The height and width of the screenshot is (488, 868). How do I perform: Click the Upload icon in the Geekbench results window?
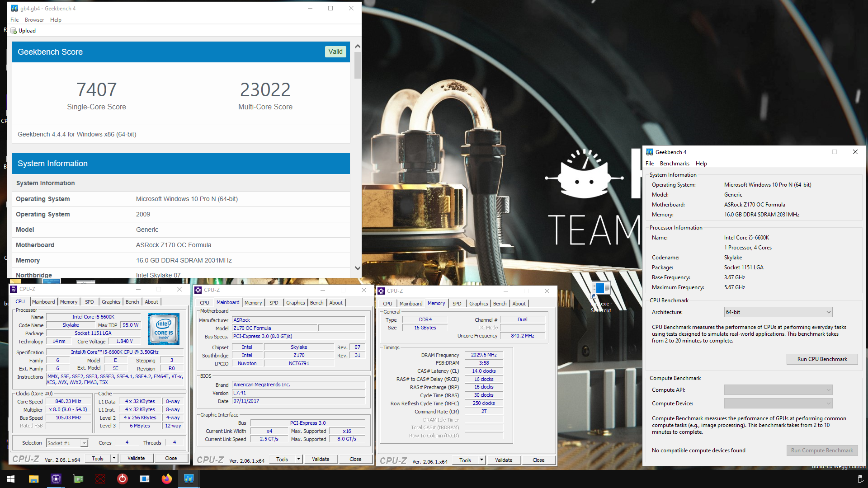tap(14, 31)
